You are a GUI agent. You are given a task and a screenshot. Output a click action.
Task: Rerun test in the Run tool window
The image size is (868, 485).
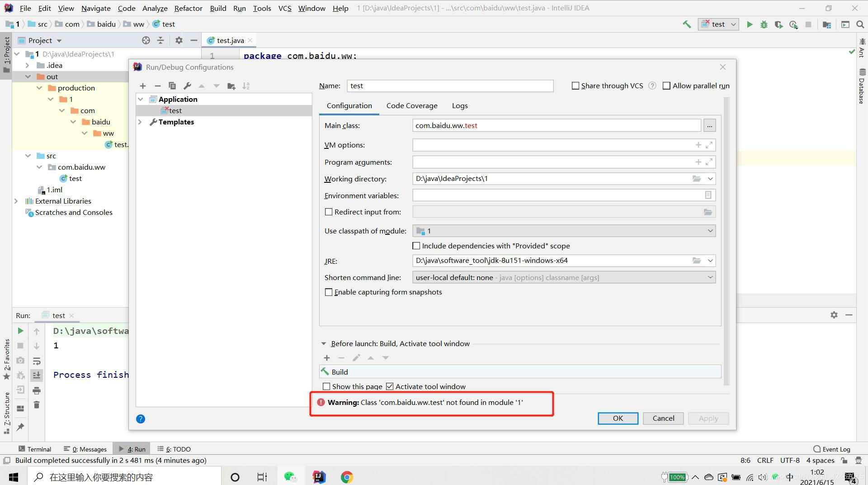tap(20, 331)
